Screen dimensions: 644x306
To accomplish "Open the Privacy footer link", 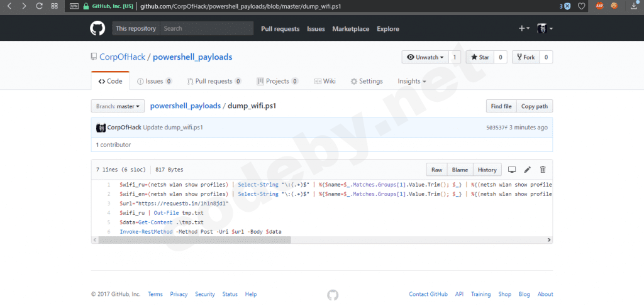I will 179,294.
